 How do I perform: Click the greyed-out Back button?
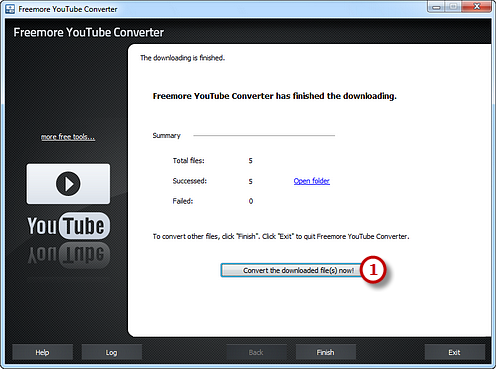tap(256, 352)
